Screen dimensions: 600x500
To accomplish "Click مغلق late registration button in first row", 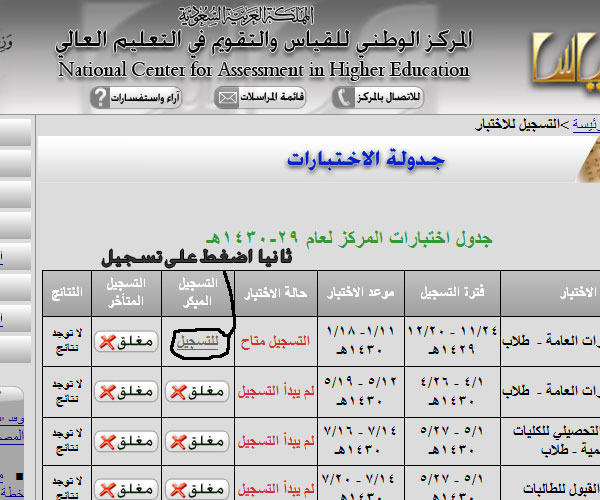I will click(126, 342).
